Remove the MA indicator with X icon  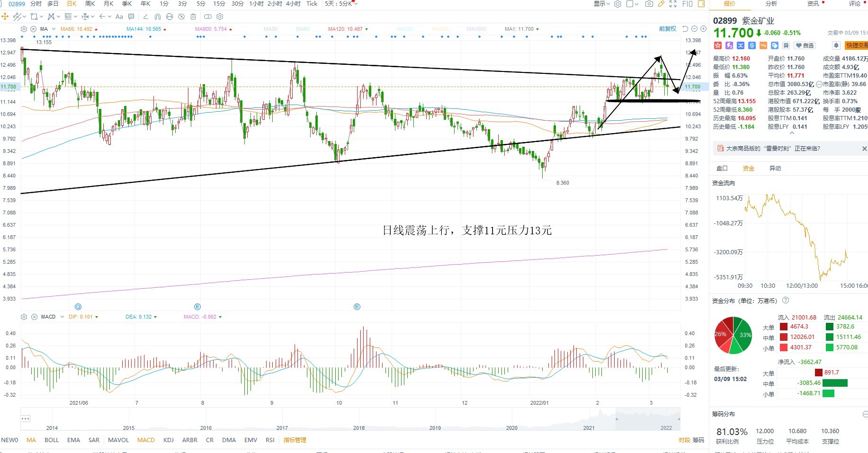(x=34, y=29)
